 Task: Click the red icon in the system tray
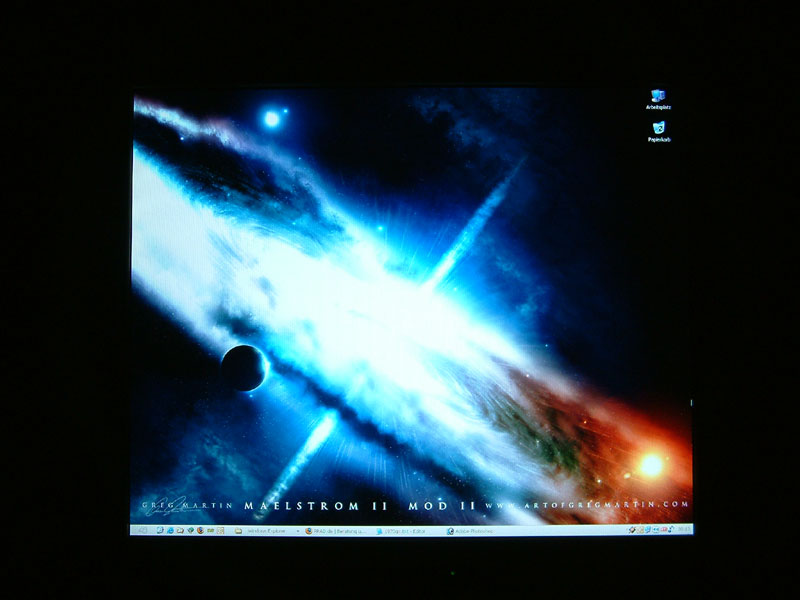coord(661,530)
